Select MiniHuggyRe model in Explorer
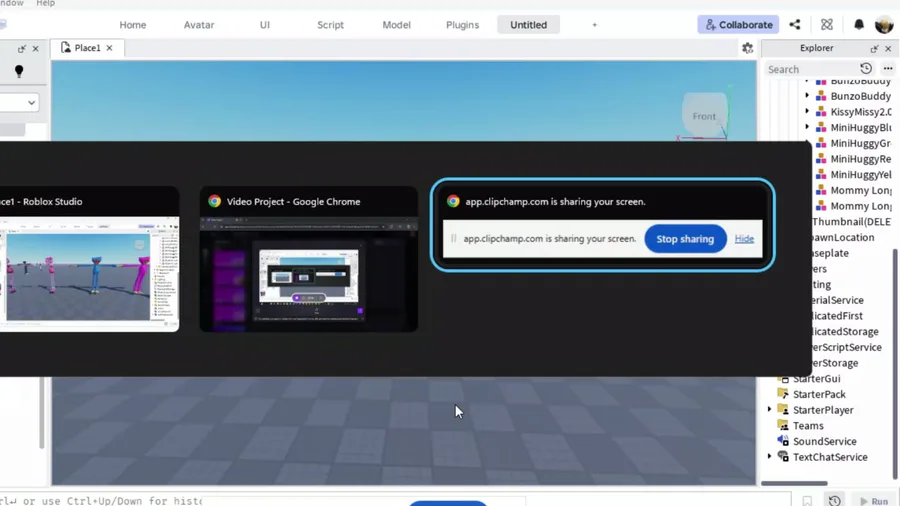This screenshot has height=506, width=900. (860, 159)
